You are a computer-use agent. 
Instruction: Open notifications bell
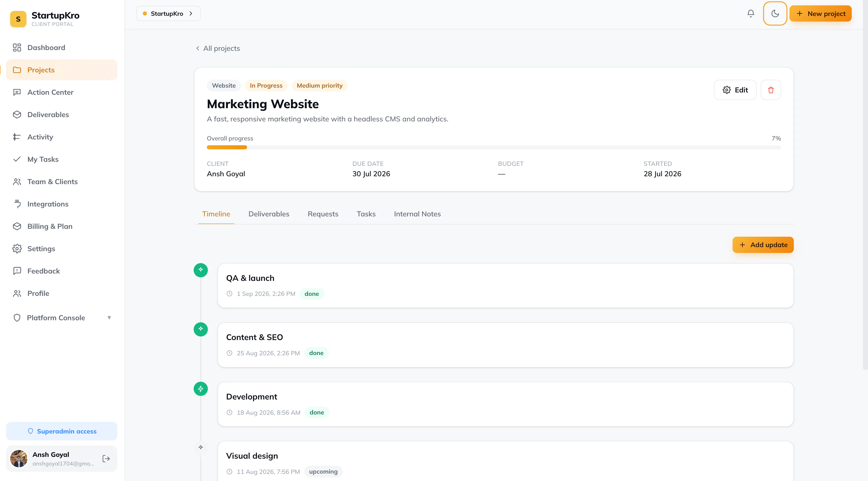pyautogui.click(x=751, y=13)
